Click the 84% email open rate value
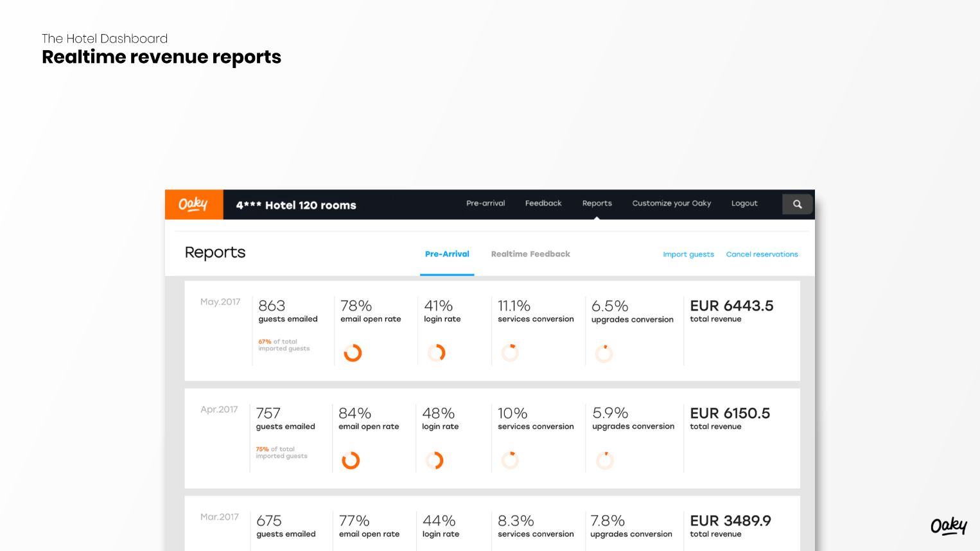 355,414
